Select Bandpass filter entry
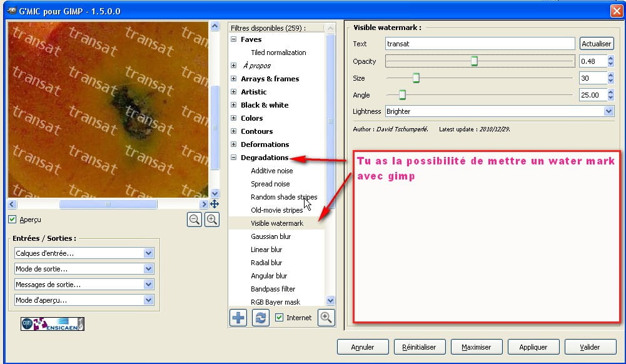 click(273, 289)
